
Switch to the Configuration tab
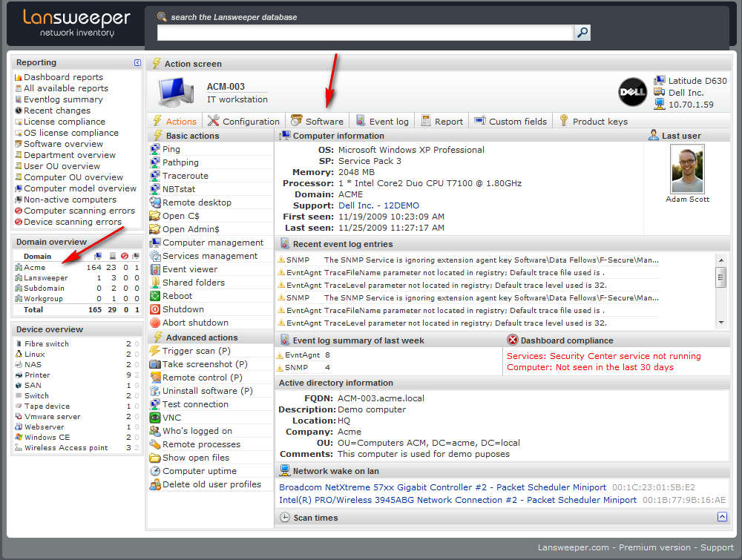tap(244, 121)
